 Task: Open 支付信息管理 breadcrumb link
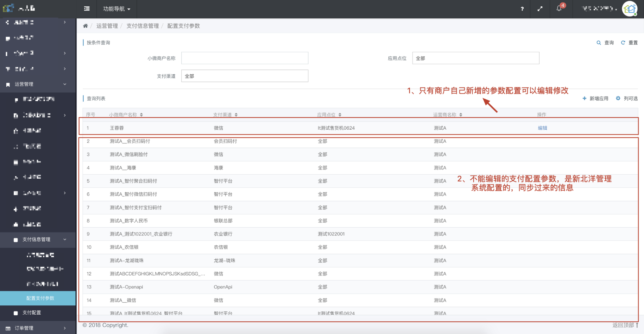(x=143, y=26)
